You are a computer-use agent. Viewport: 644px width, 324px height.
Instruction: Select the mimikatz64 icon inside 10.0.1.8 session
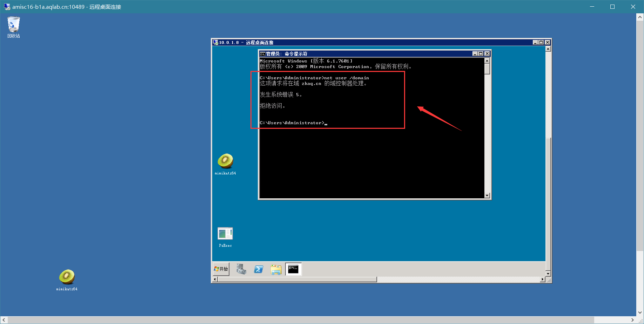pyautogui.click(x=225, y=164)
